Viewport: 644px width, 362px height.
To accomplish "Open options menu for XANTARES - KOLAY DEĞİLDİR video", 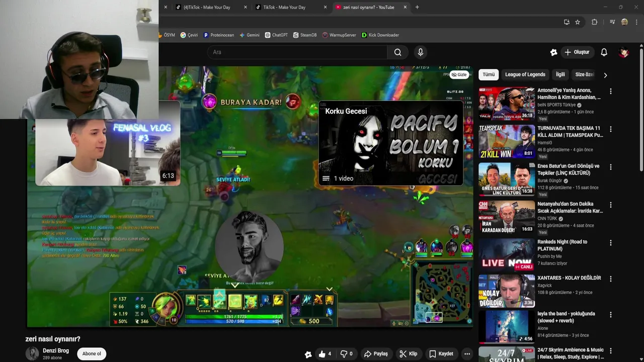I will point(611,279).
